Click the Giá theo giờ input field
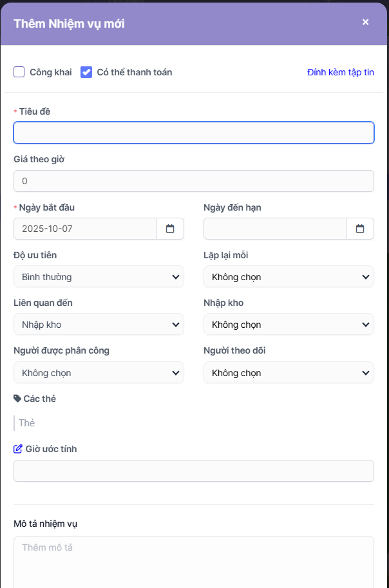 (193, 181)
